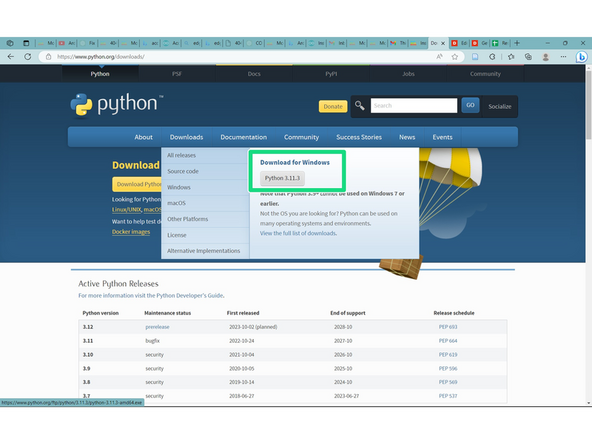Open the About navigation menu
The width and height of the screenshot is (592, 444).
point(143,137)
